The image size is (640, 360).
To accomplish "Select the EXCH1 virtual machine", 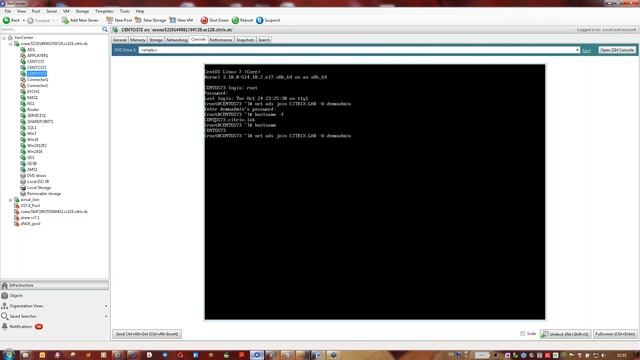I will coord(33,91).
